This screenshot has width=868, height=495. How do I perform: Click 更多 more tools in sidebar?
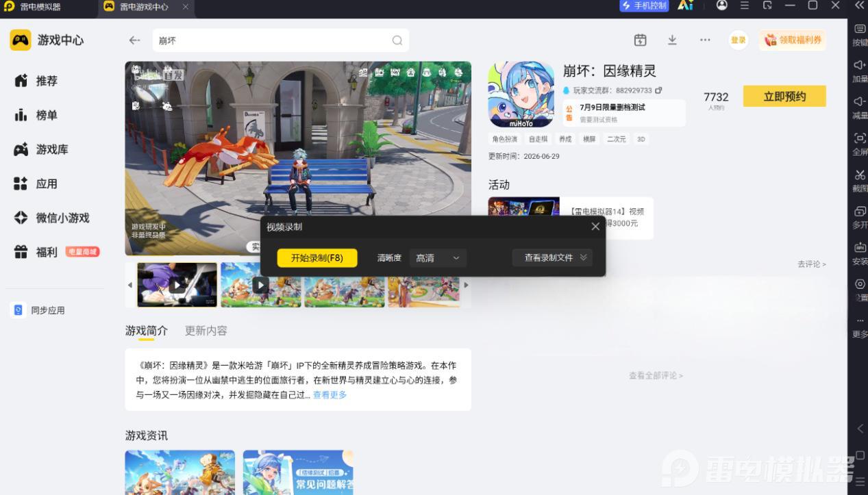(x=860, y=328)
